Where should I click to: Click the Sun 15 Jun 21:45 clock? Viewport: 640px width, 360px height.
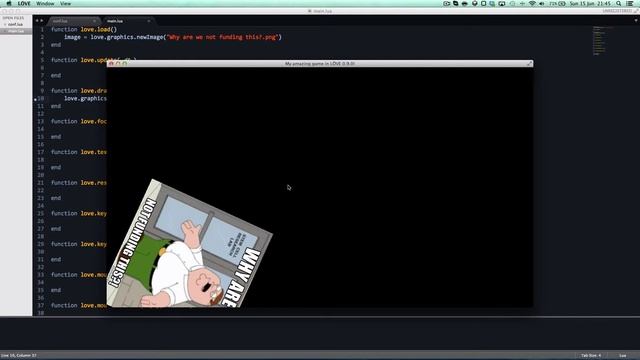click(x=590, y=3)
